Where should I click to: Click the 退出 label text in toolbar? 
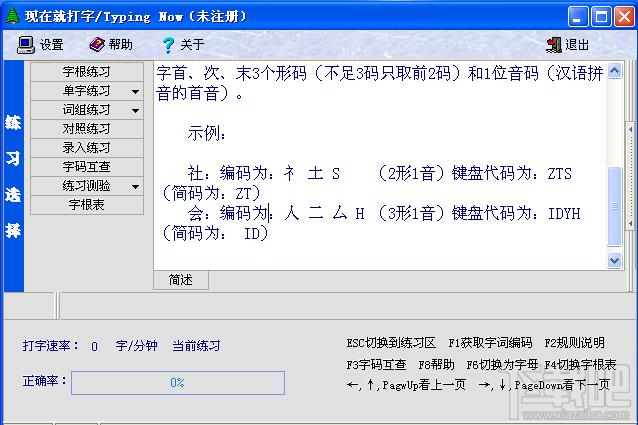577,45
